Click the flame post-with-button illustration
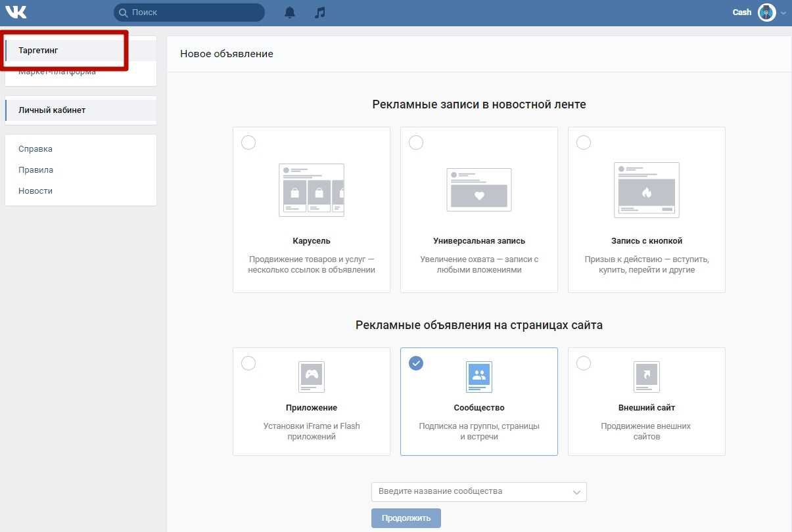This screenshot has height=532, width=792. pyautogui.click(x=646, y=190)
